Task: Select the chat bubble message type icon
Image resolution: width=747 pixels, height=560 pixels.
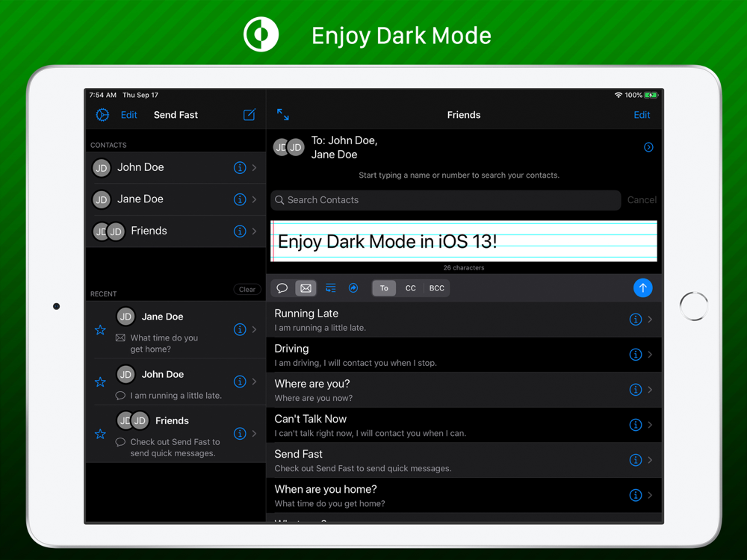Action: 282,288
